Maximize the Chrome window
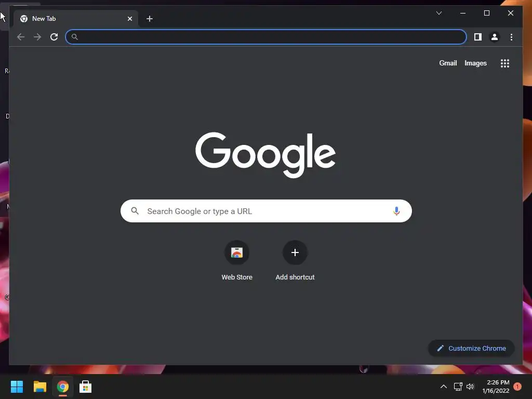 click(486, 13)
